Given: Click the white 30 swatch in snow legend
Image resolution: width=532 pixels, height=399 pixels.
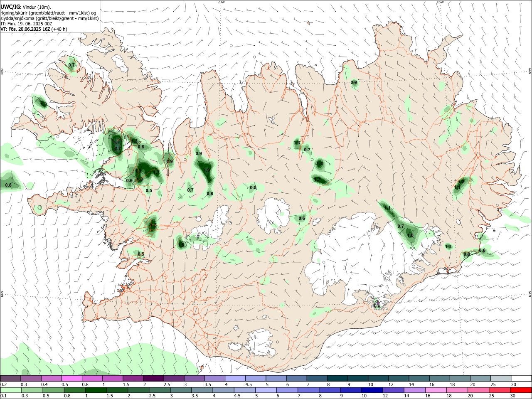Looking at the screenshot, I should point(522,379).
